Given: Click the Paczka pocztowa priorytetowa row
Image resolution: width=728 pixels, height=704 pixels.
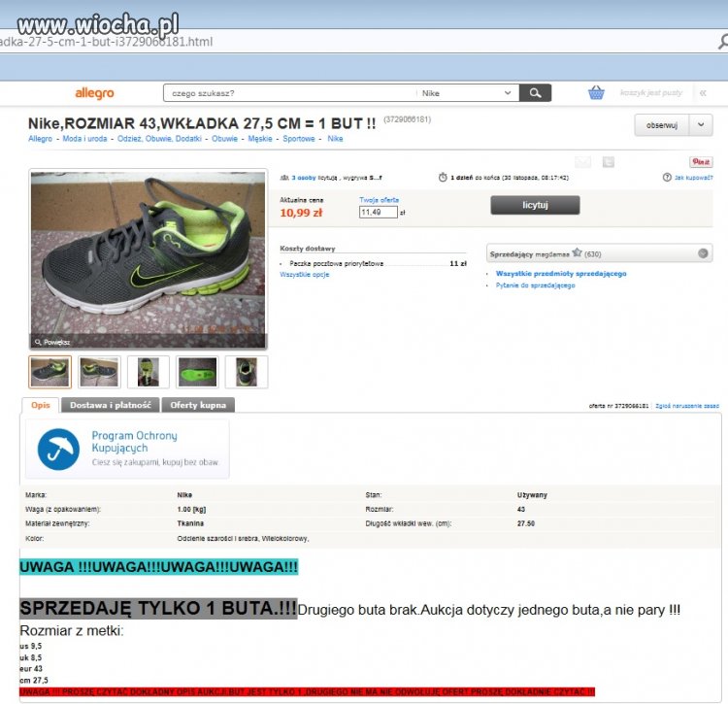Looking at the screenshot, I should 373,263.
